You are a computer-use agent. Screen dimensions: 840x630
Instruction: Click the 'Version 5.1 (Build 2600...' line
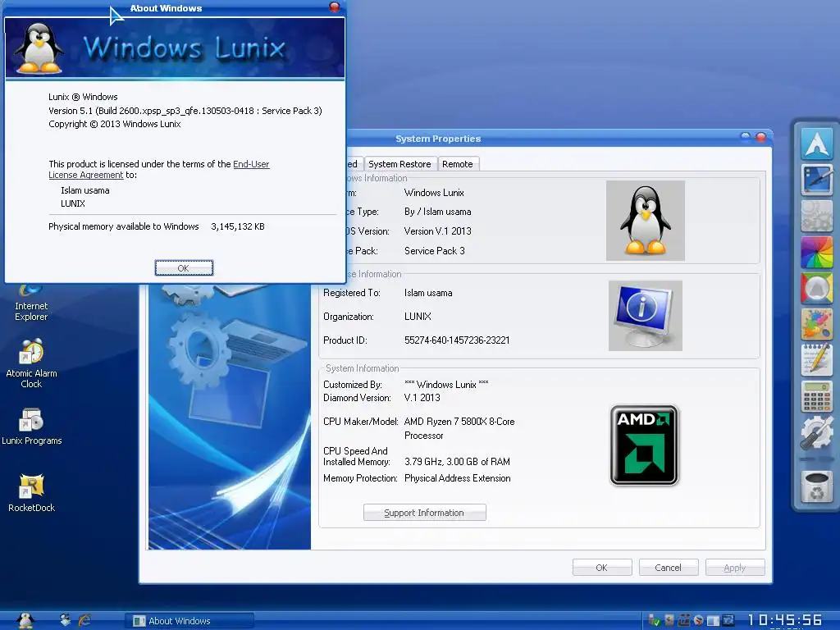tap(185, 111)
